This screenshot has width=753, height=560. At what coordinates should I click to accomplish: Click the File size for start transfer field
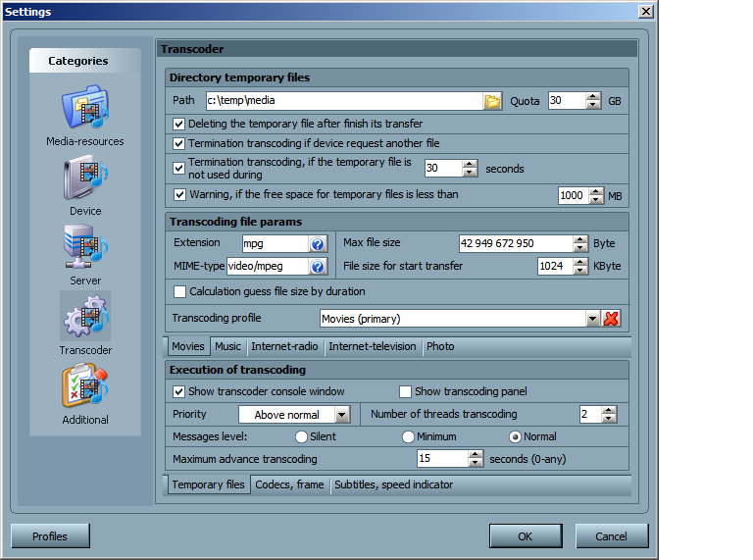[x=556, y=266]
